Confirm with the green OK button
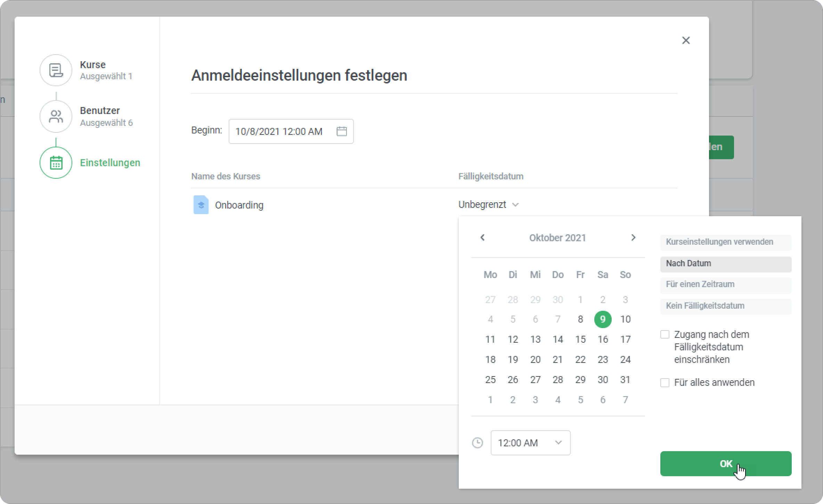 (726, 464)
